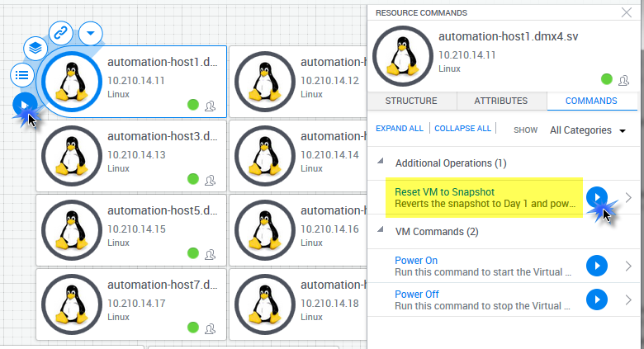Click the Power On command link
The height and width of the screenshot is (349, 644).
click(415, 261)
